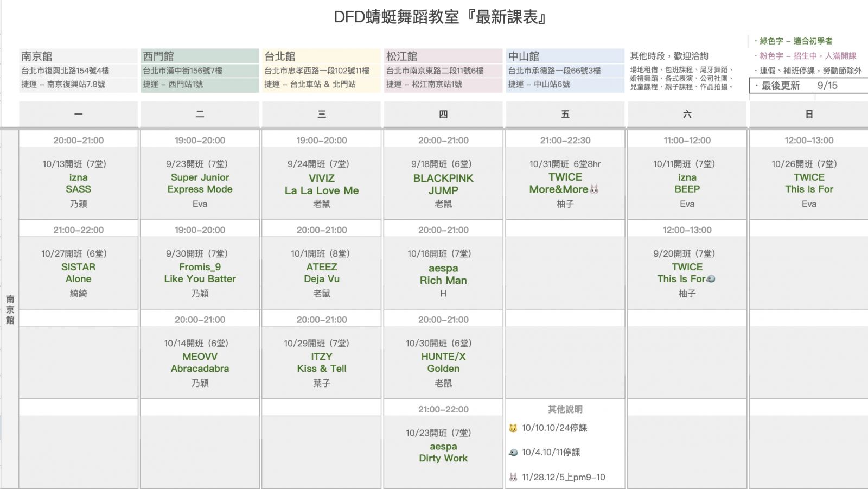
Task: Click the SISTAR class entry
Action: (79, 267)
